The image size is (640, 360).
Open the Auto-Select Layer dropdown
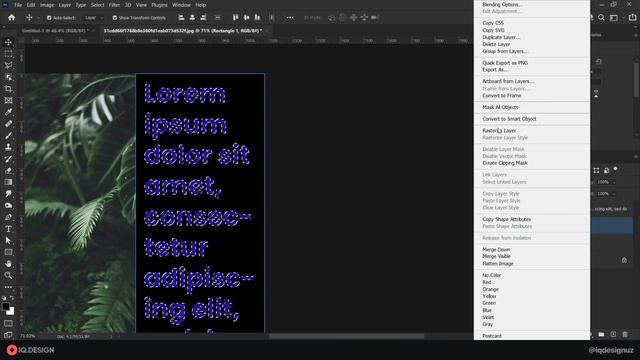pos(94,18)
